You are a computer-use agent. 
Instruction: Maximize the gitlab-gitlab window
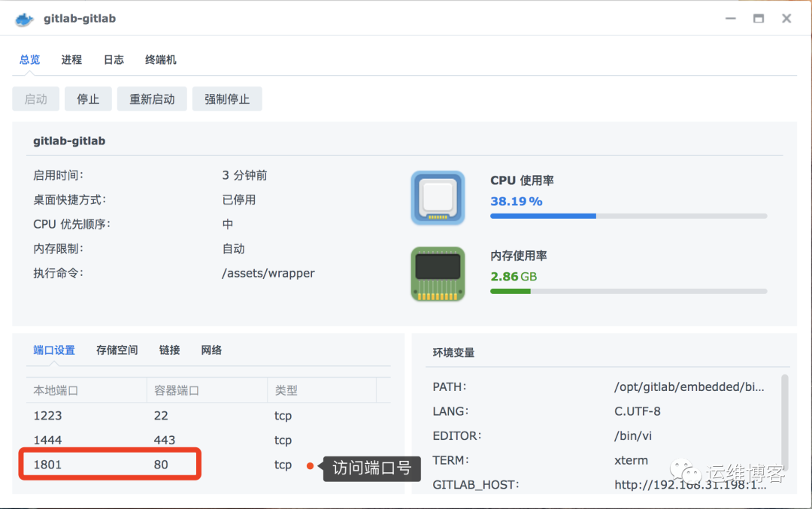pos(759,19)
